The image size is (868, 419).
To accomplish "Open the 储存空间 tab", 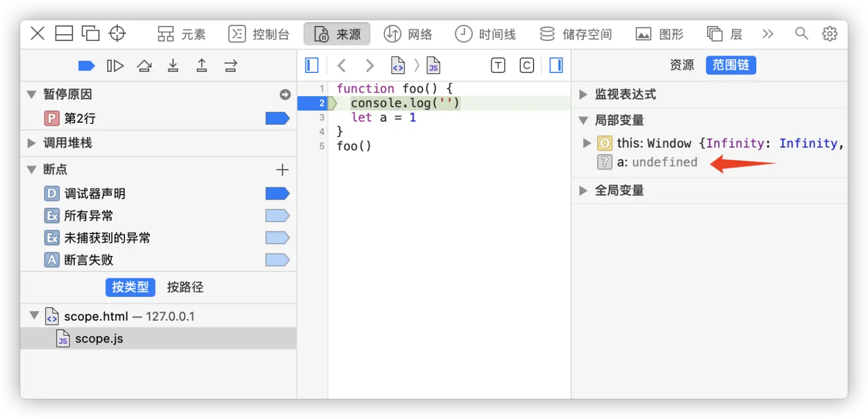I will coord(575,34).
